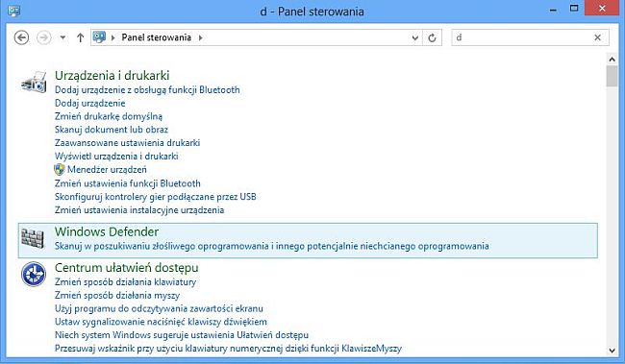Refresh the Control Panel view
The height and width of the screenshot is (364, 625).
pyautogui.click(x=432, y=37)
